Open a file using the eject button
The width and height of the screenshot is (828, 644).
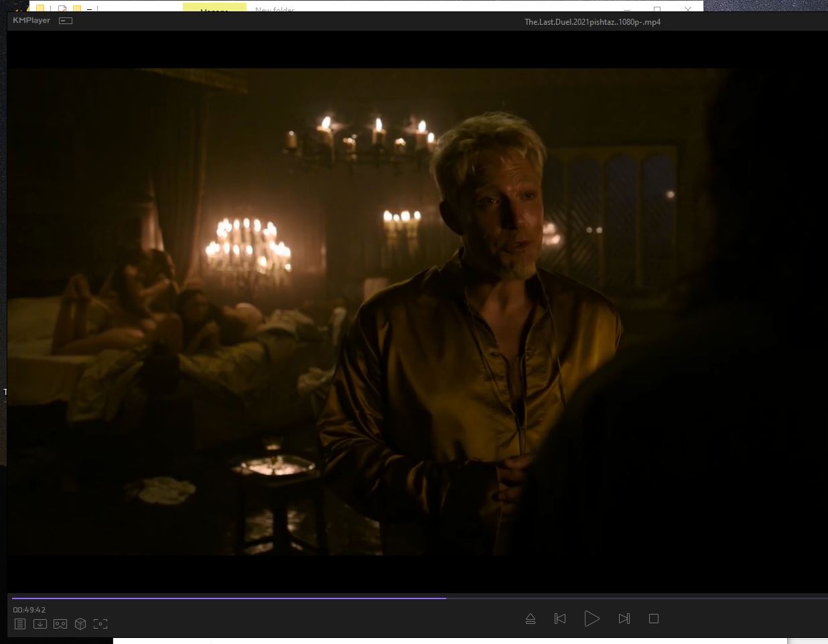(531, 619)
